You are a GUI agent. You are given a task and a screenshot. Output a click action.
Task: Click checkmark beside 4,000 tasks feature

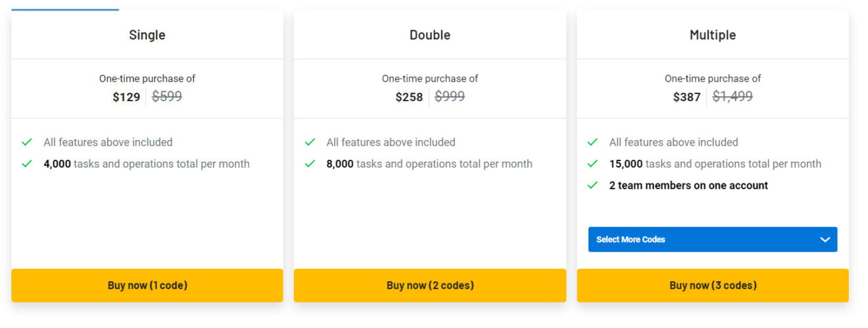click(x=27, y=164)
